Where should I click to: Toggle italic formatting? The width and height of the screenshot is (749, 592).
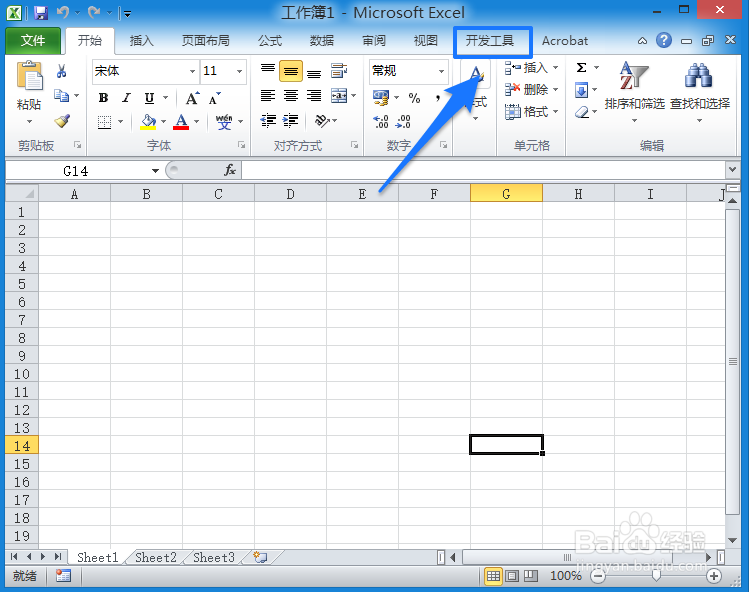pos(126,98)
